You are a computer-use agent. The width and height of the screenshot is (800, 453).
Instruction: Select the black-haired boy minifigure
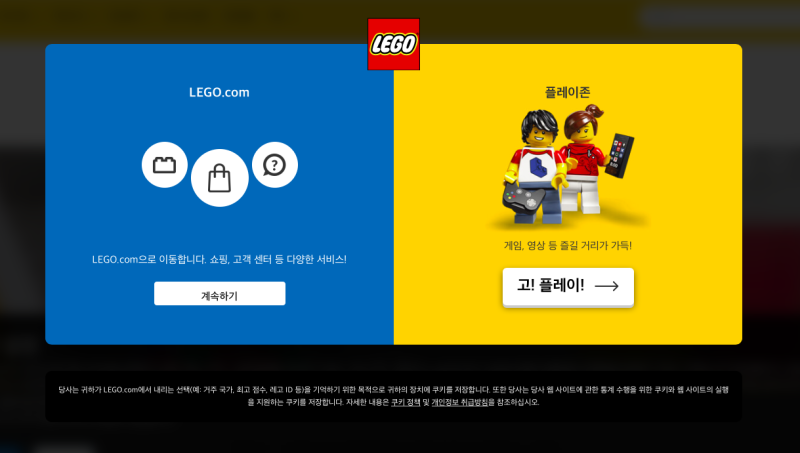tap(536, 166)
